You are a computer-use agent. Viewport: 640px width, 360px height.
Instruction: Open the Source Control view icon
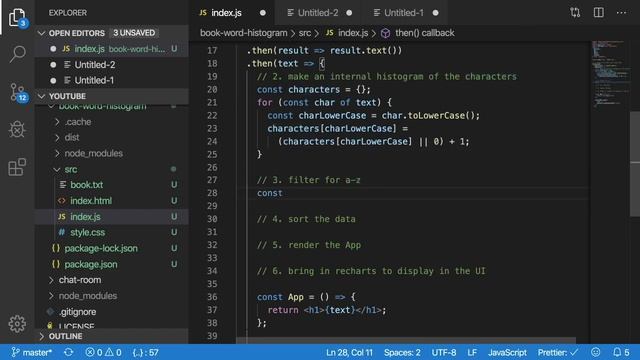[18, 92]
